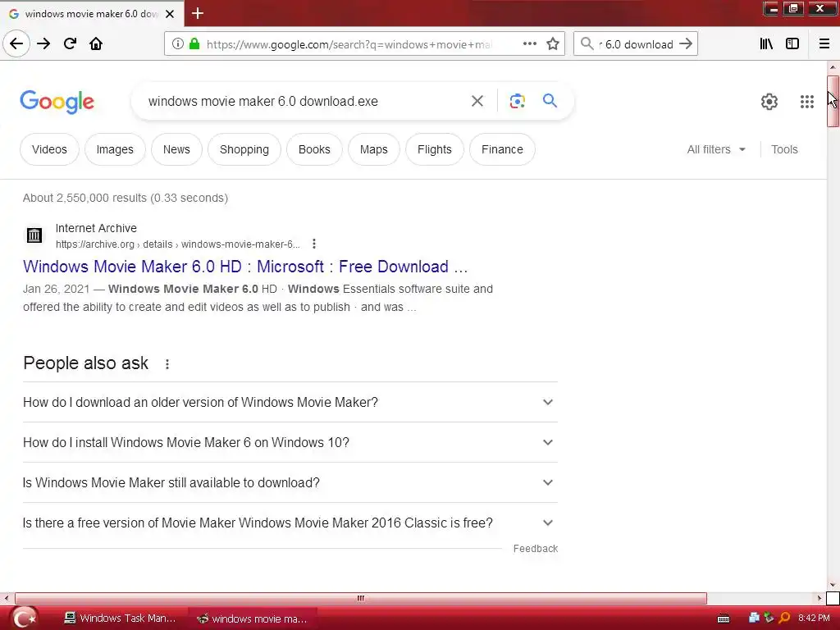Viewport: 840px width, 630px height.
Task: Expand 'How do I install Windows Movie Maker 6' question
Action: [x=290, y=442]
